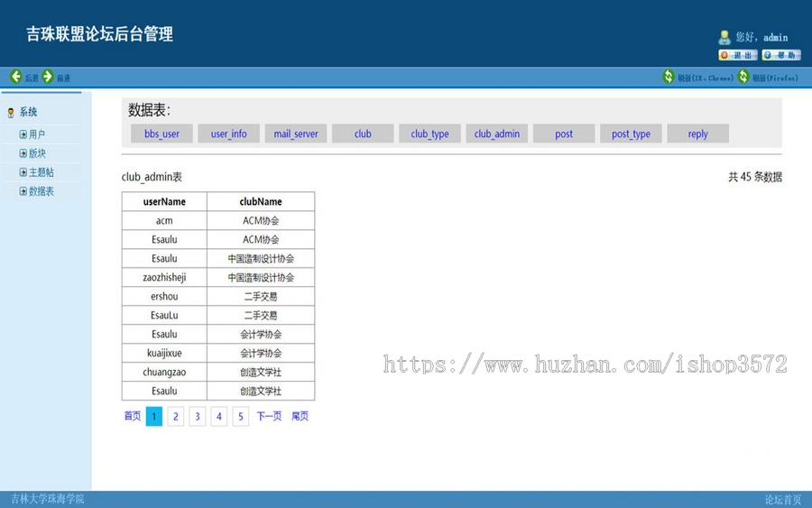Select the EsauLu username cell
The height and width of the screenshot is (508, 812).
pos(164,316)
